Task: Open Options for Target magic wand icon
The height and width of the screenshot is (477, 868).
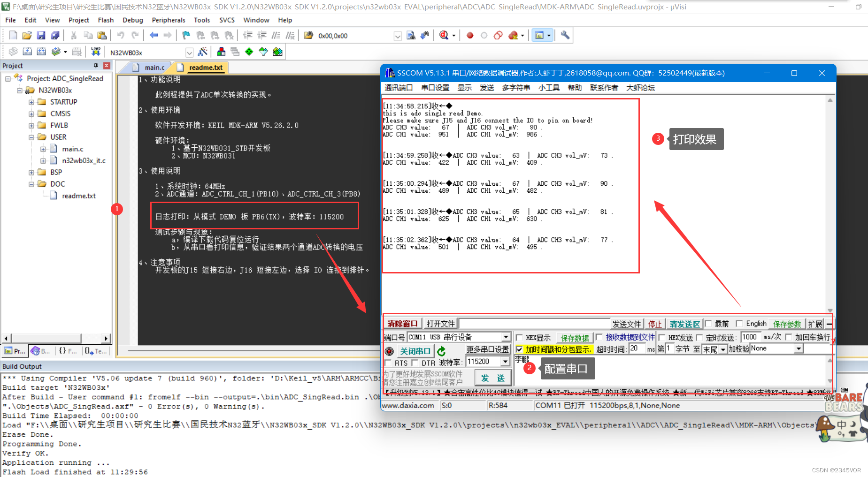Action: (x=203, y=52)
